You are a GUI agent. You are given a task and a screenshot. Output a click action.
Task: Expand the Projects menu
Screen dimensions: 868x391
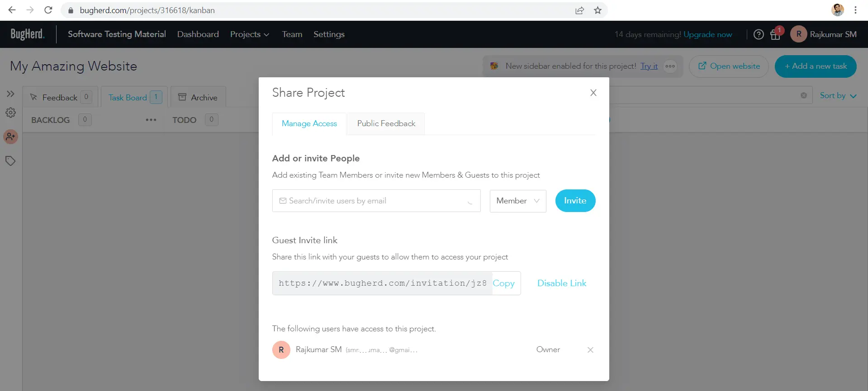click(250, 34)
